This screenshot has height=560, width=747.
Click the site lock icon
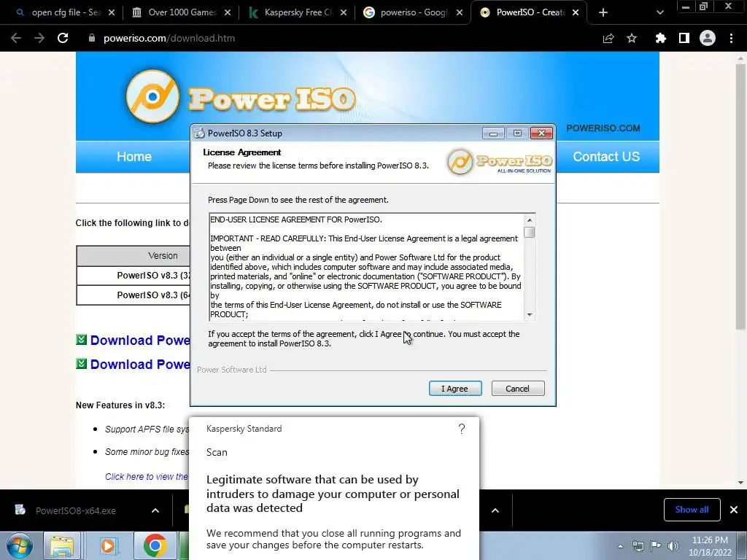click(92, 38)
